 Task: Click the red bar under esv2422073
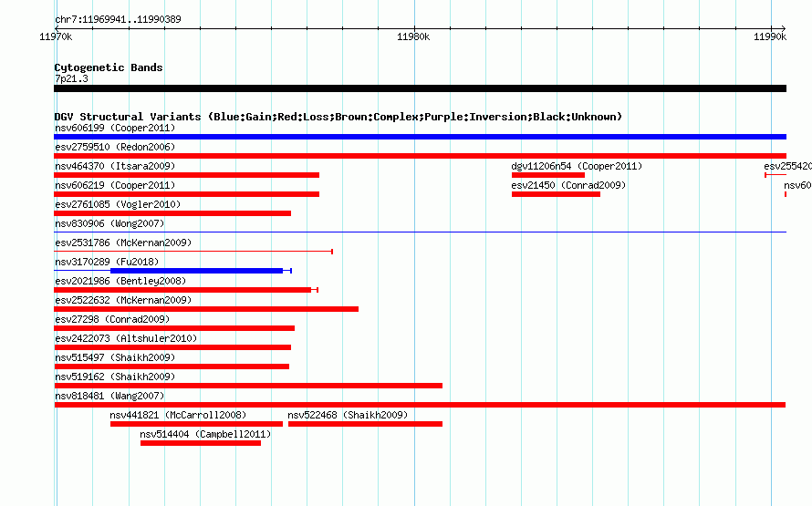pos(172,347)
